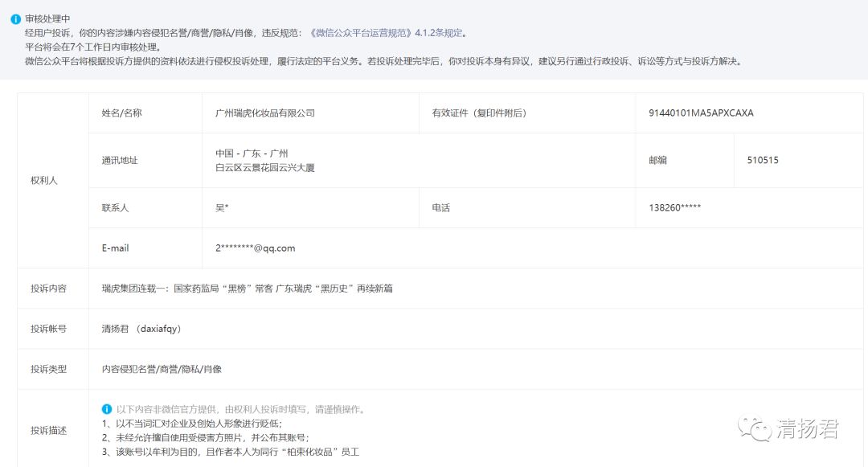Viewport: 868px width, 467px height.
Task: Click the E-mail label
Action: 115,248
